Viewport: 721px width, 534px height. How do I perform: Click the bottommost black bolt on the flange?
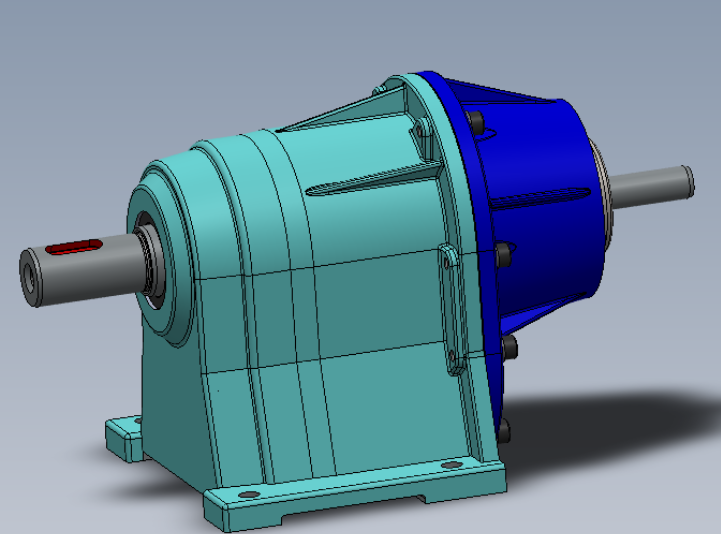pos(504,431)
